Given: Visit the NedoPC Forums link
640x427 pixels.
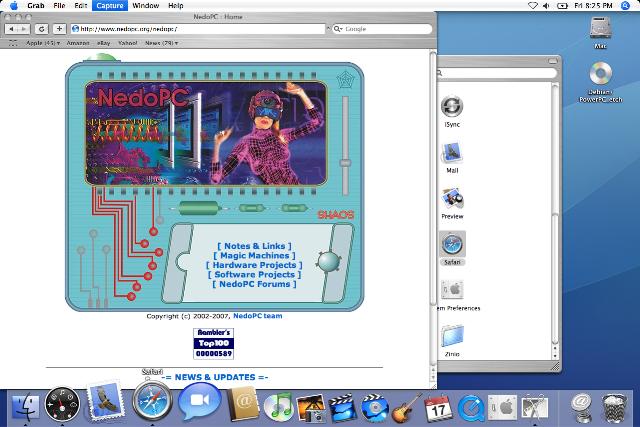Looking at the screenshot, I should tap(254, 284).
